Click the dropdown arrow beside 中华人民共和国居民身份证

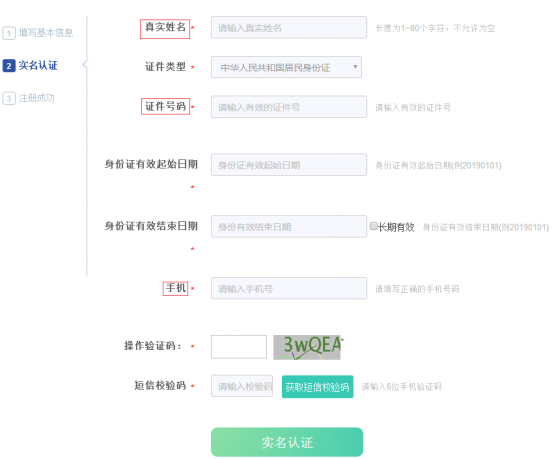point(355,66)
